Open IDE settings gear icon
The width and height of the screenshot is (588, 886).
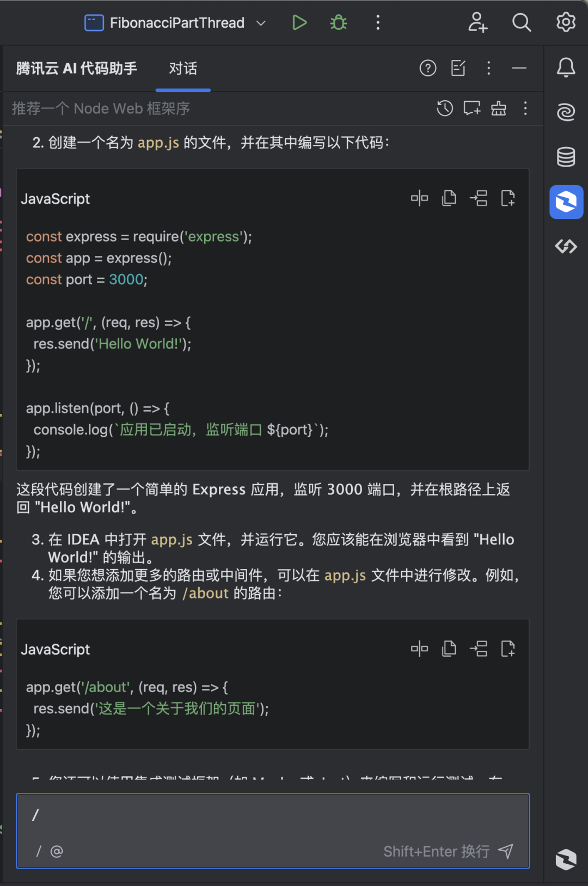[x=566, y=22]
